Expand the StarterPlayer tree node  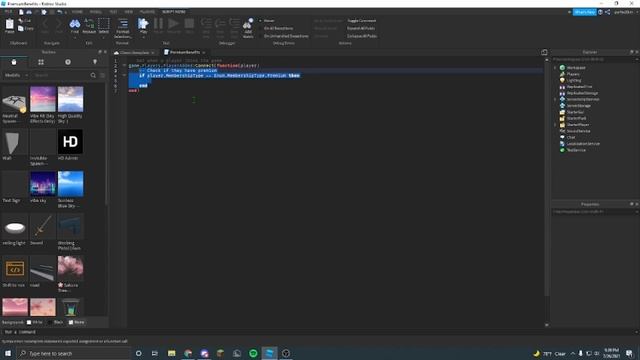[555, 124]
